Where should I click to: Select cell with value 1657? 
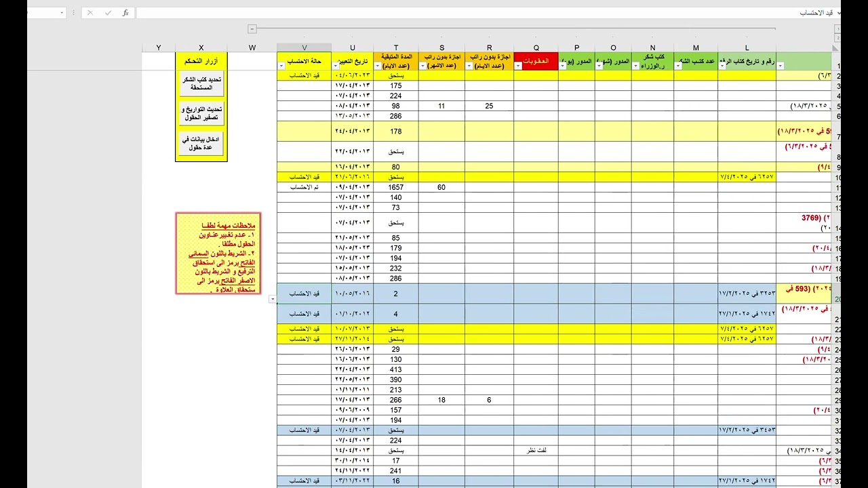[x=396, y=187]
